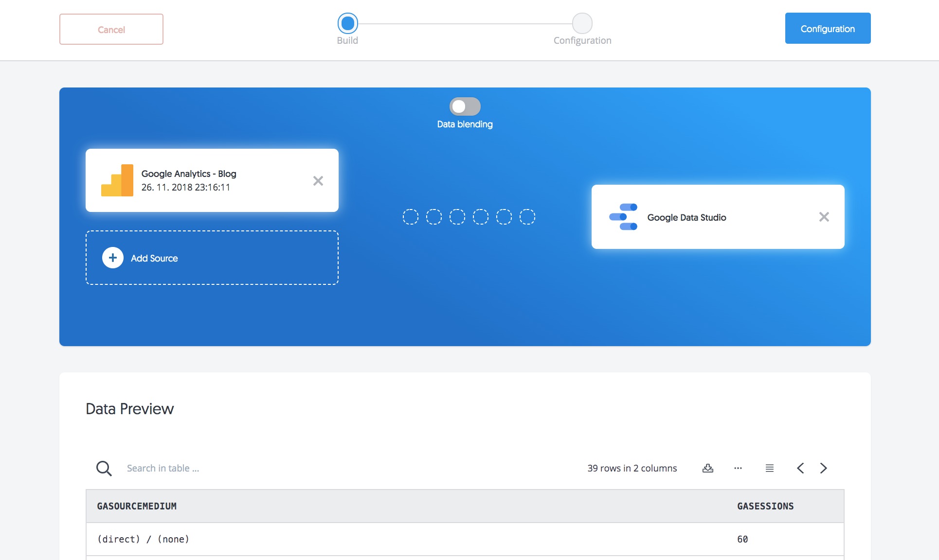Click the 39 rows in 2 columns text
This screenshot has height=560, width=939.
(632, 468)
